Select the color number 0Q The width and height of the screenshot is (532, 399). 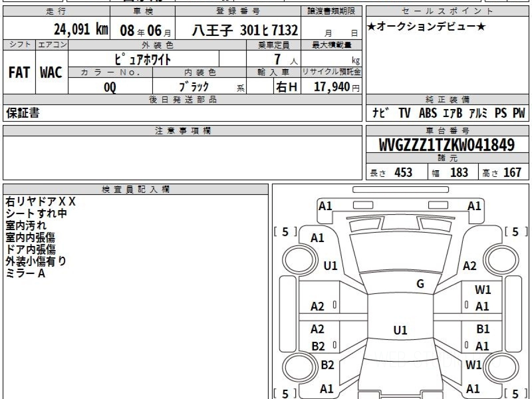(110, 87)
